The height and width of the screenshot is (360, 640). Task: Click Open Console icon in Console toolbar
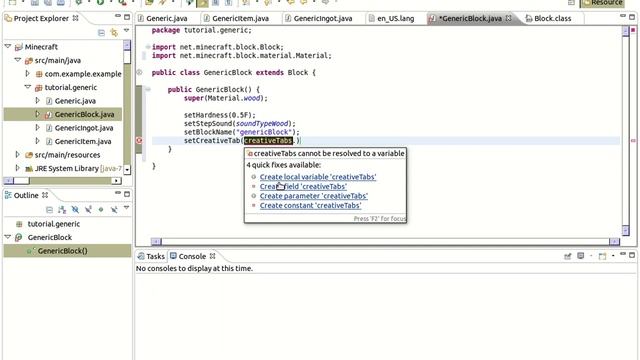(602, 256)
